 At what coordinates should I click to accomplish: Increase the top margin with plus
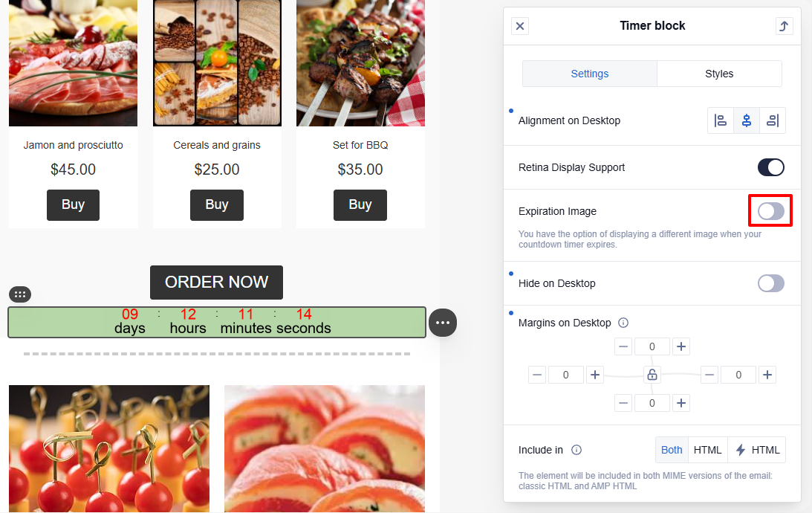click(681, 346)
